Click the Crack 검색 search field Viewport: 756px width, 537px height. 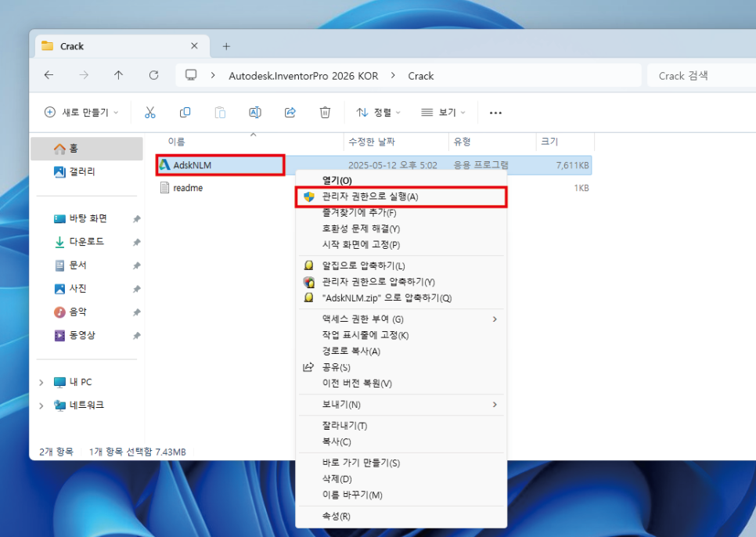pyautogui.click(x=701, y=76)
